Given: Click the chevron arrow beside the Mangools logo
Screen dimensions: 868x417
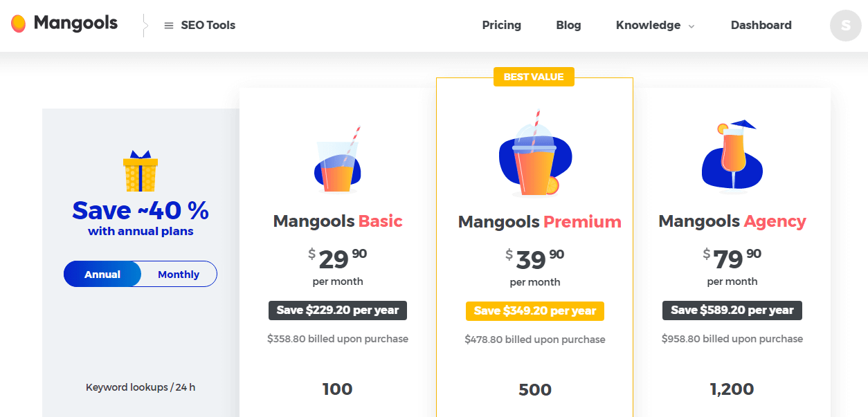Looking at the screenshot, I should tap(145, 26).
